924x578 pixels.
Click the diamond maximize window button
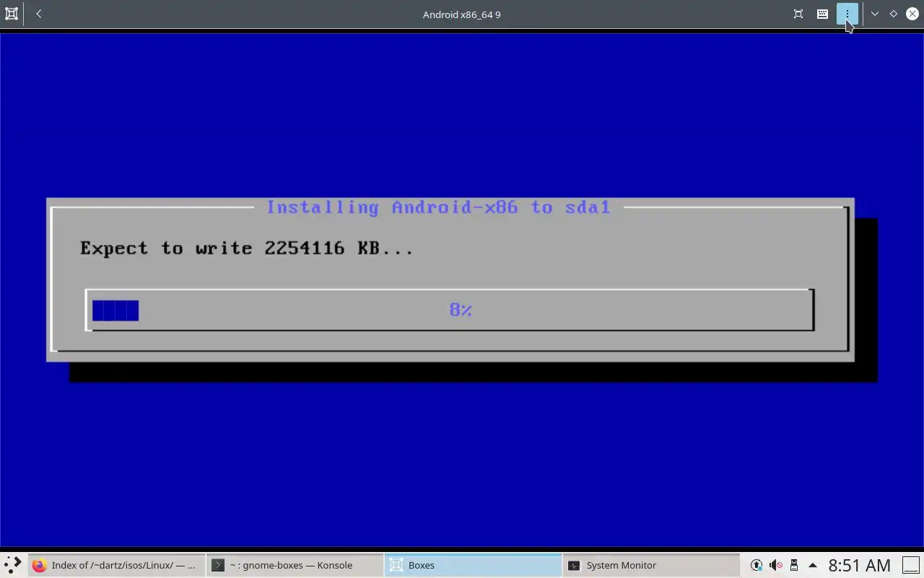pyautogui.click(x=894, y=14)
